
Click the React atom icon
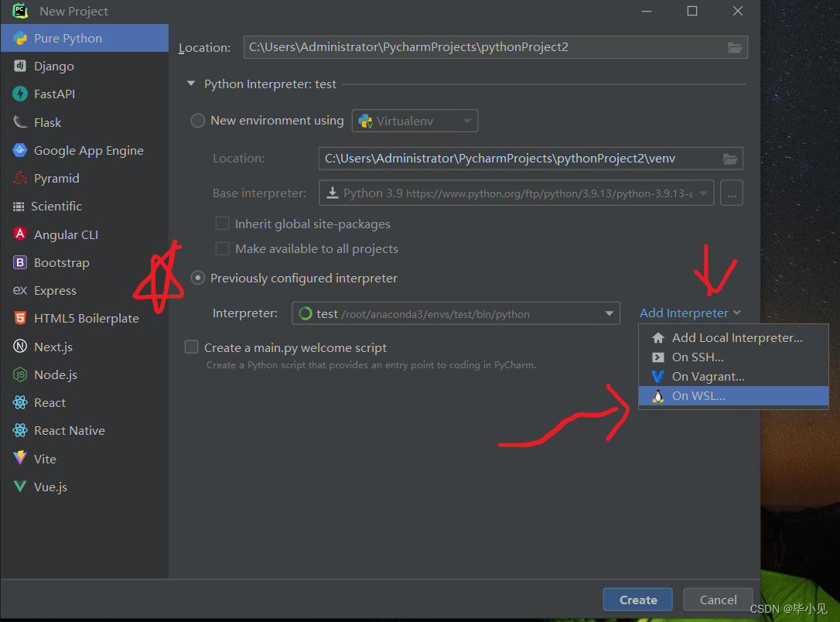(20, 402)
